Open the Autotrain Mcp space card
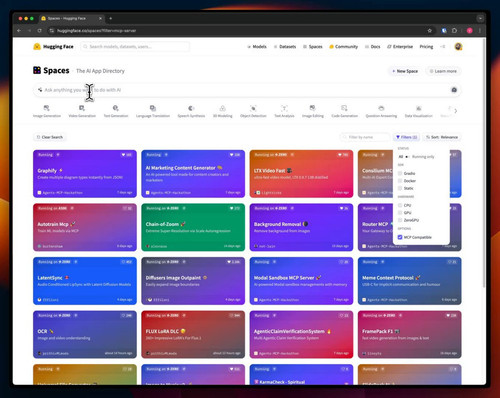 85,227
